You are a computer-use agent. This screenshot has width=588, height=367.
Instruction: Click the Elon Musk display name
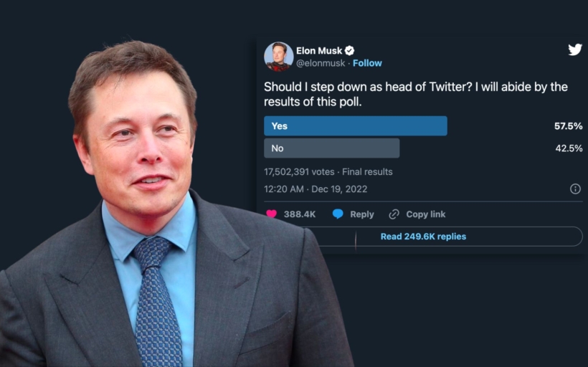pyautogui.click(x=319, y=51)
